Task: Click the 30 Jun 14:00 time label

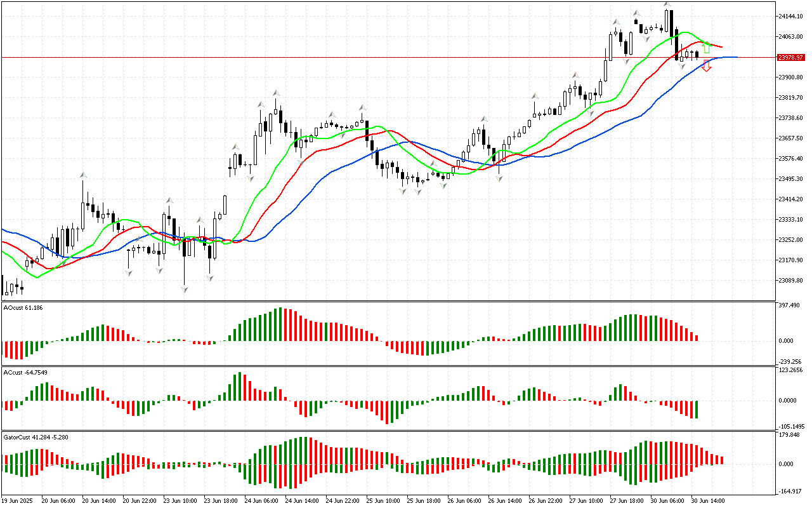Action: coord(709,500)
